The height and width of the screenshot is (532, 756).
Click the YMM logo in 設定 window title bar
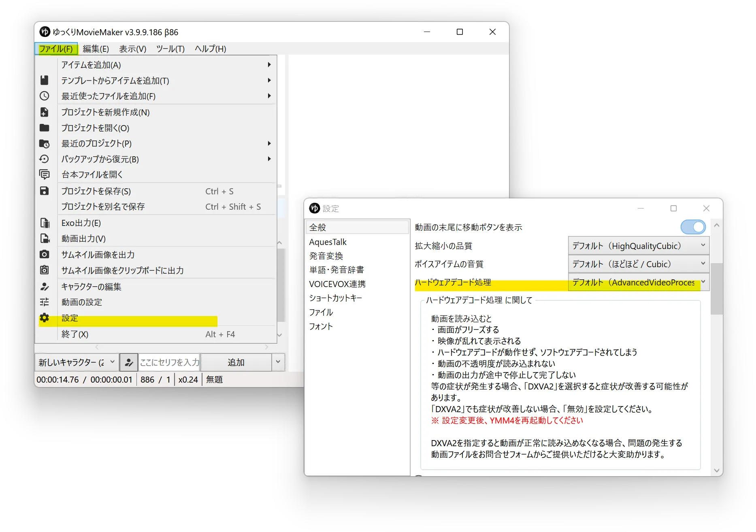point(315,208)
